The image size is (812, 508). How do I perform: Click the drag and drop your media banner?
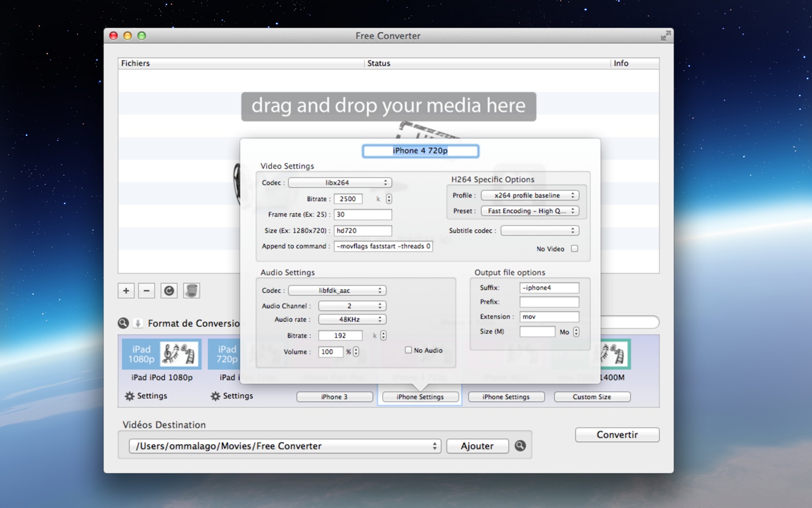click(389, 106)
